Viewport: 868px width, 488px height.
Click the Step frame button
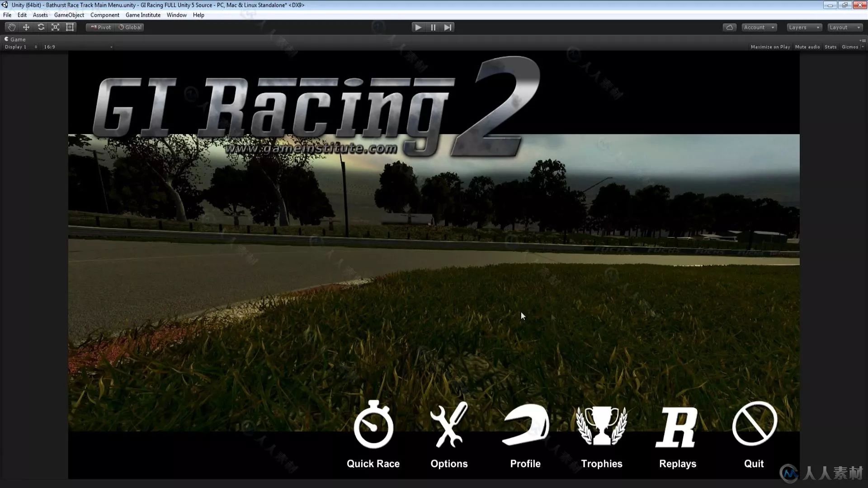point(448,27)
